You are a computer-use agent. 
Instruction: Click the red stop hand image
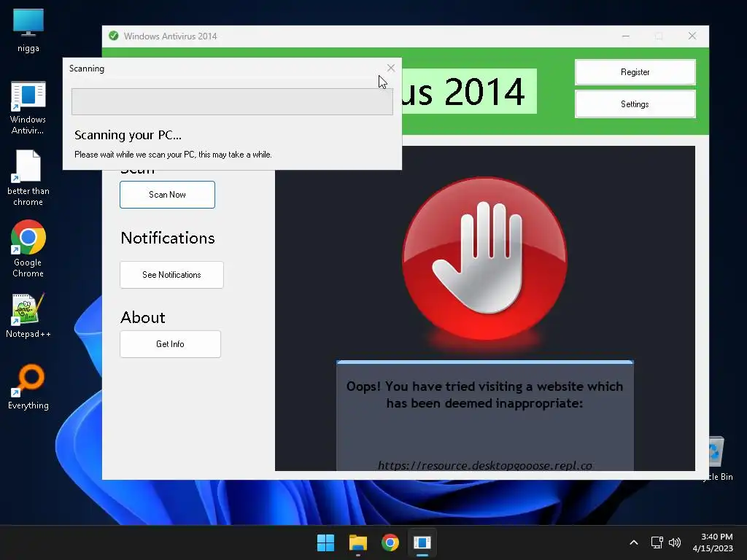[x=484, y=257]
